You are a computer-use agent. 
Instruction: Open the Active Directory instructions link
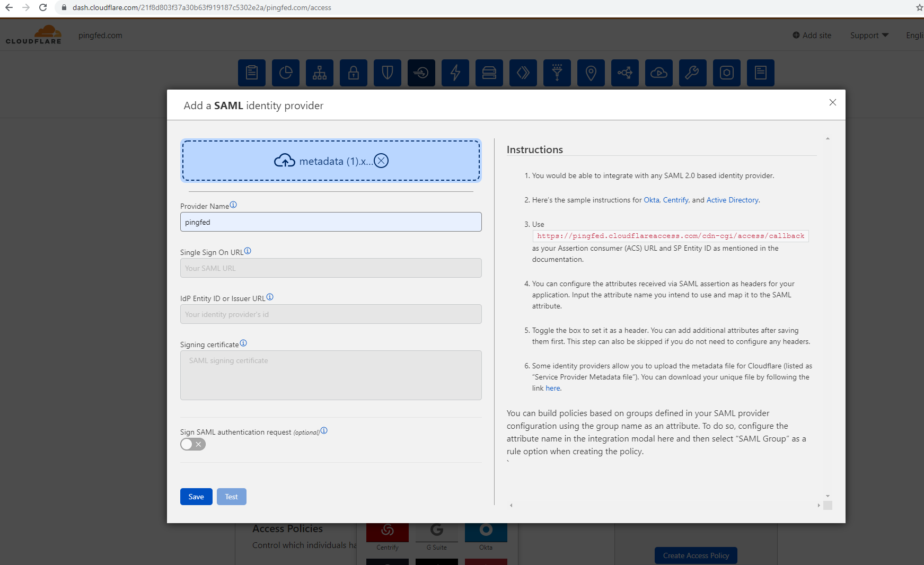pyautogui.click(x=732, y=200)
